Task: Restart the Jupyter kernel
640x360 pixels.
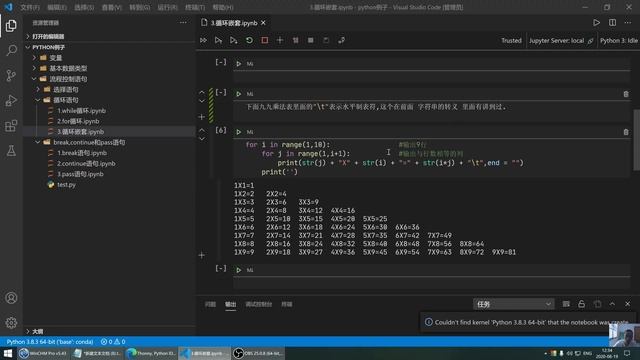Action: pos(249,40)
